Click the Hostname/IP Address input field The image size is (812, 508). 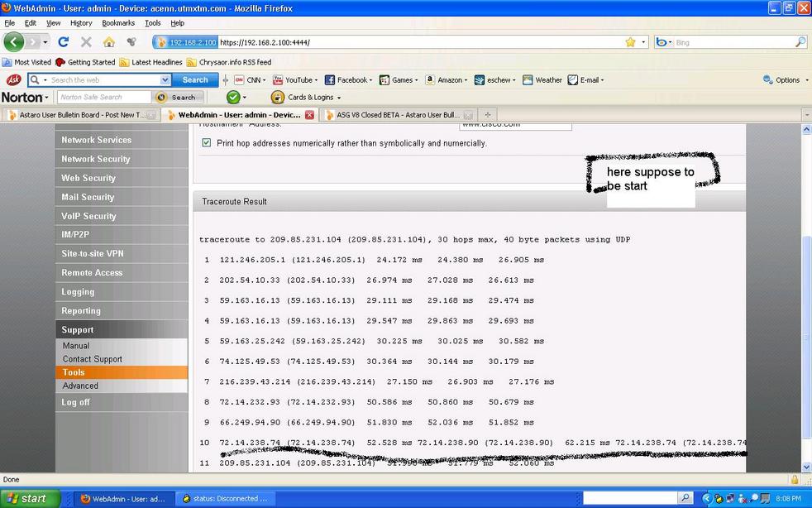[515, 126]
